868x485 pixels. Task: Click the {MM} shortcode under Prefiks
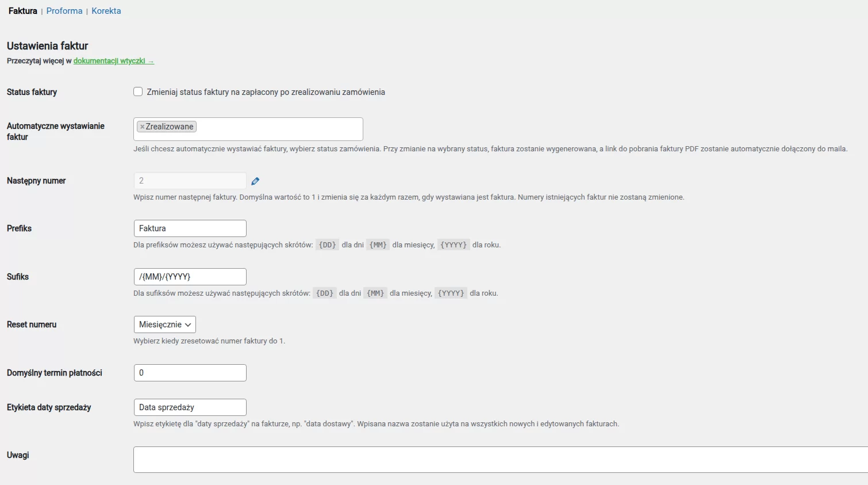pyautogui.click(x=378, y=245)
